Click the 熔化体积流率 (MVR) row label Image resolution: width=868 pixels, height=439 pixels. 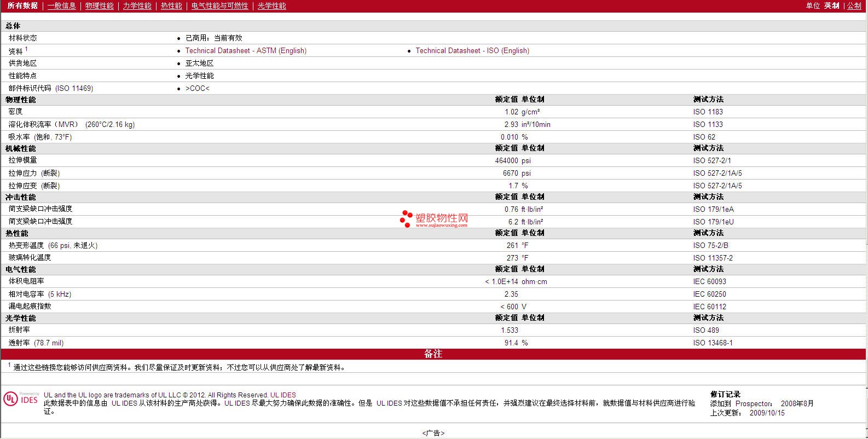point(71,124)
